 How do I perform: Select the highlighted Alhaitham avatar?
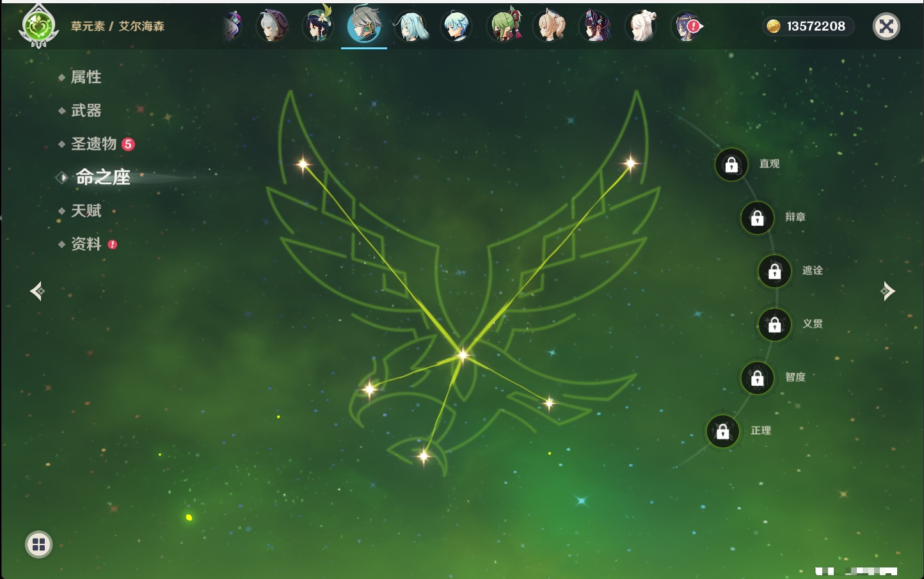[364, 26]
